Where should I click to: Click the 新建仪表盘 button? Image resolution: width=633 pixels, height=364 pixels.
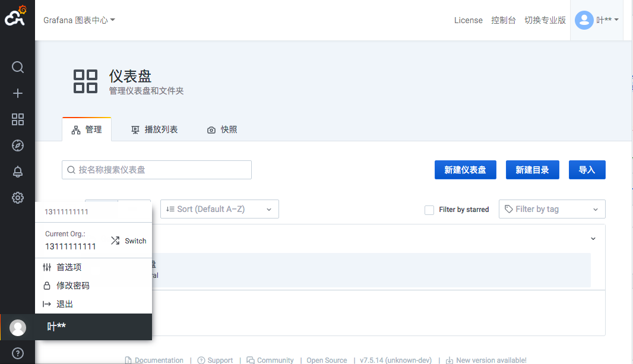click(x=465, y=170)
